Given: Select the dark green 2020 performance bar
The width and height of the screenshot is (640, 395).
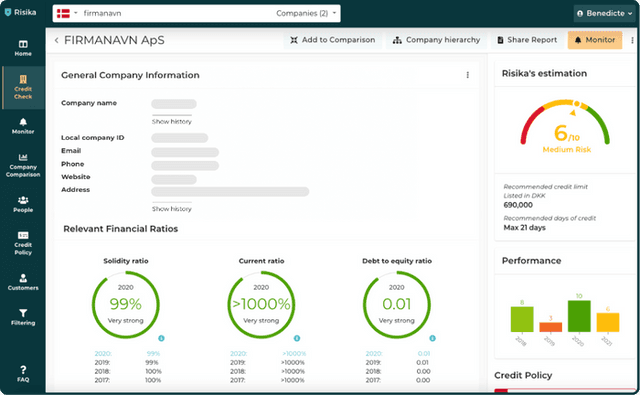Looking at the screenshot, I should pos(579,316).
